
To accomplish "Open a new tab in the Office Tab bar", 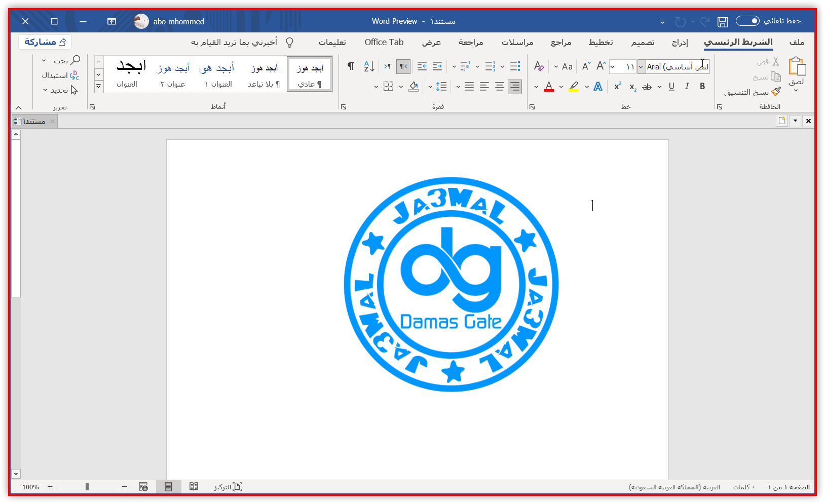I will (x=782, y=121).
